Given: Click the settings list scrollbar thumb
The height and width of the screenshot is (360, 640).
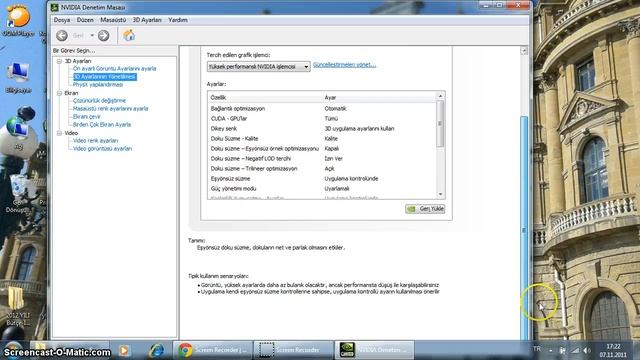Looking at the screenshot, I should coord(440,123).
